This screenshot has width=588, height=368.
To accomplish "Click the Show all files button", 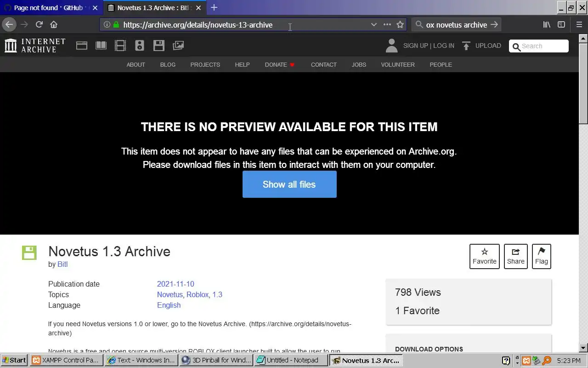I will (289, 184).
